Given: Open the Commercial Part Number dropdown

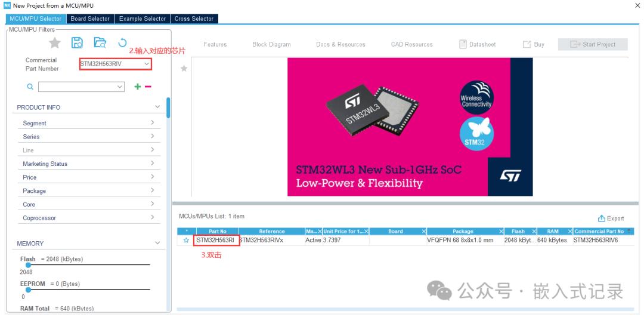Looking at the screenshot, I should pos(147,64).
